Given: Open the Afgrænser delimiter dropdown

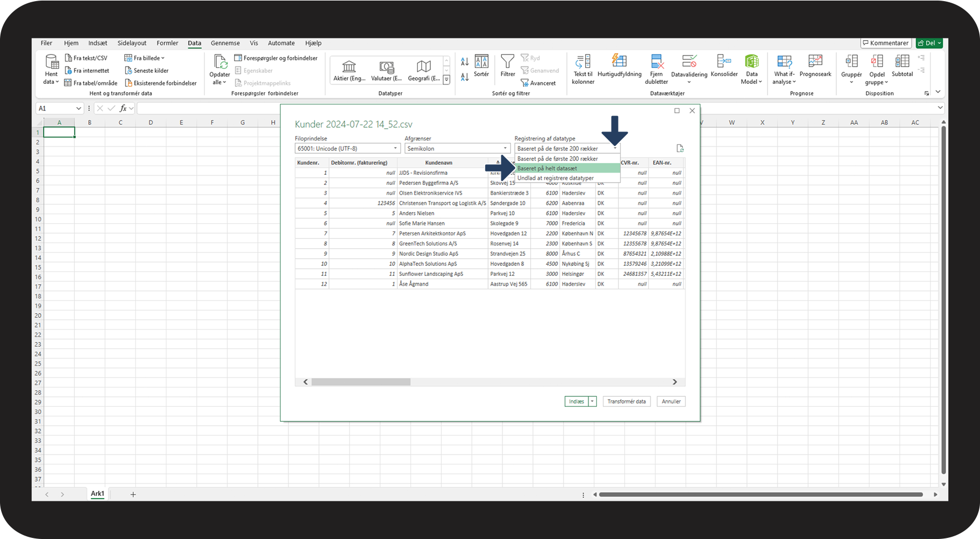Looking at the screenshot, I should click(457, 148).
